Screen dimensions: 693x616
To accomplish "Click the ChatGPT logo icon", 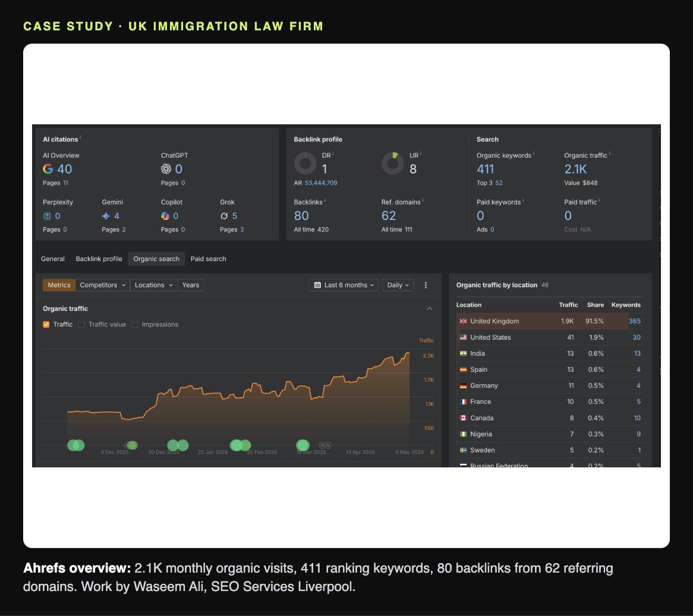I will pos(166,169).
